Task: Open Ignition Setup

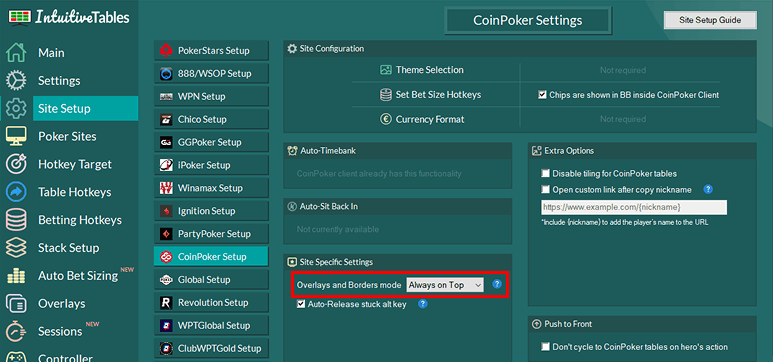Action: [211, 211]
